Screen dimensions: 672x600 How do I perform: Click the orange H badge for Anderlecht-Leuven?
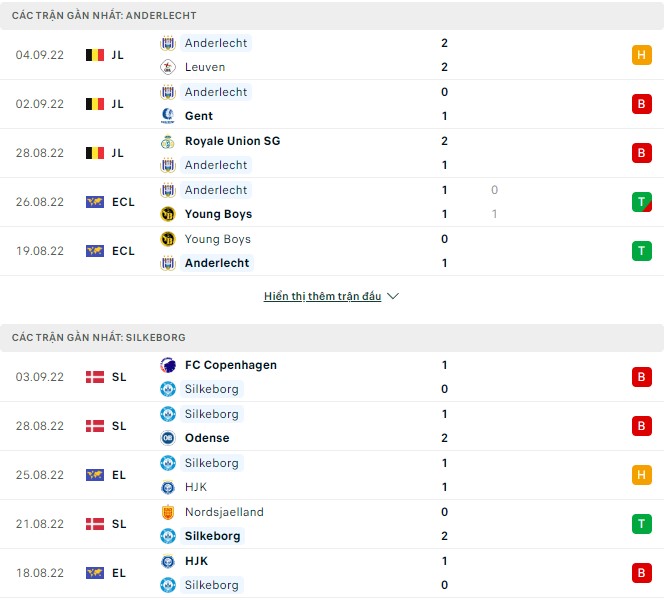(x=641, y=55)
